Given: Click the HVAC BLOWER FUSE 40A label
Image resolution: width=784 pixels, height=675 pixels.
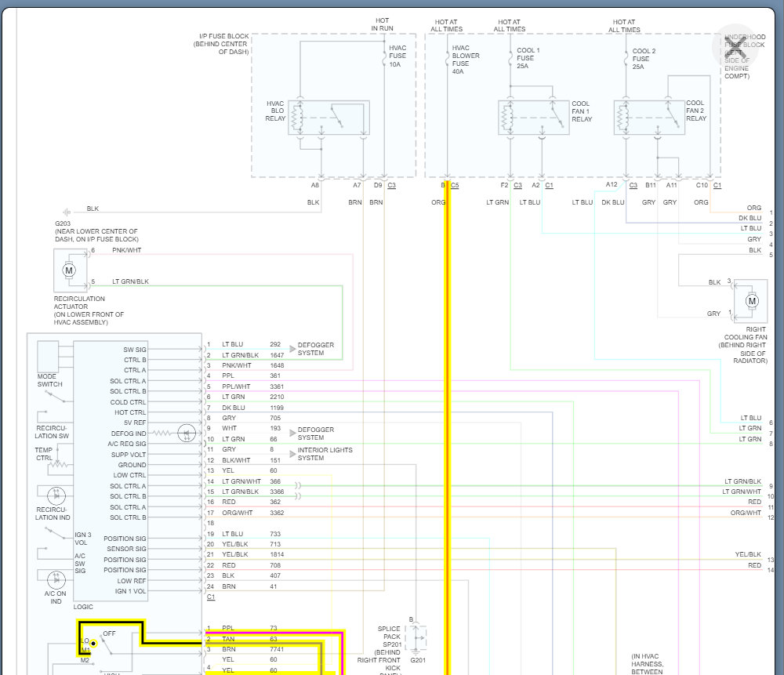Looking at the screenshot, I should click(x=466, y=60).
